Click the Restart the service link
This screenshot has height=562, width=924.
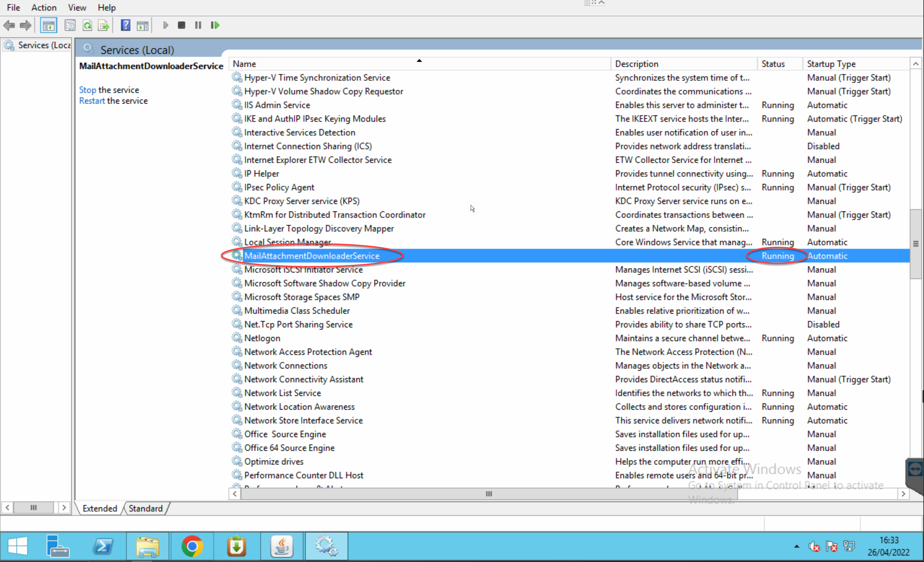pos(92,101)
